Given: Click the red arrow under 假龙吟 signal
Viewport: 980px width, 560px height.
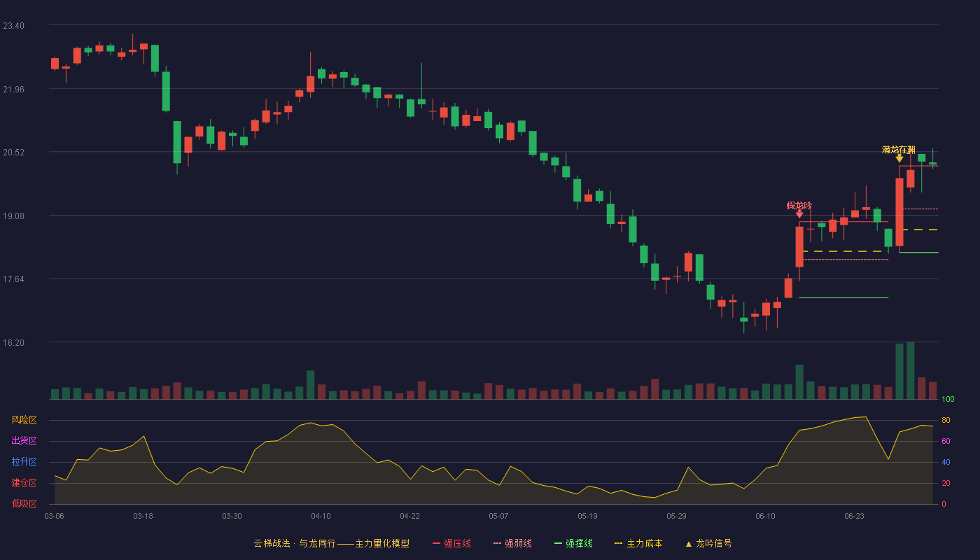Looking at the screenshot, I should pos(799,214).
